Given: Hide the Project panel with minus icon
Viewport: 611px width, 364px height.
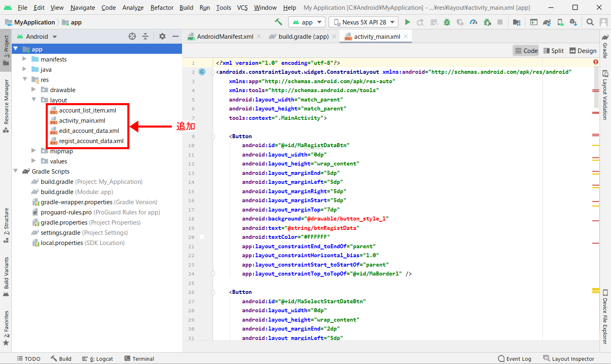Looking at the screenshot, I should point(176,36).
